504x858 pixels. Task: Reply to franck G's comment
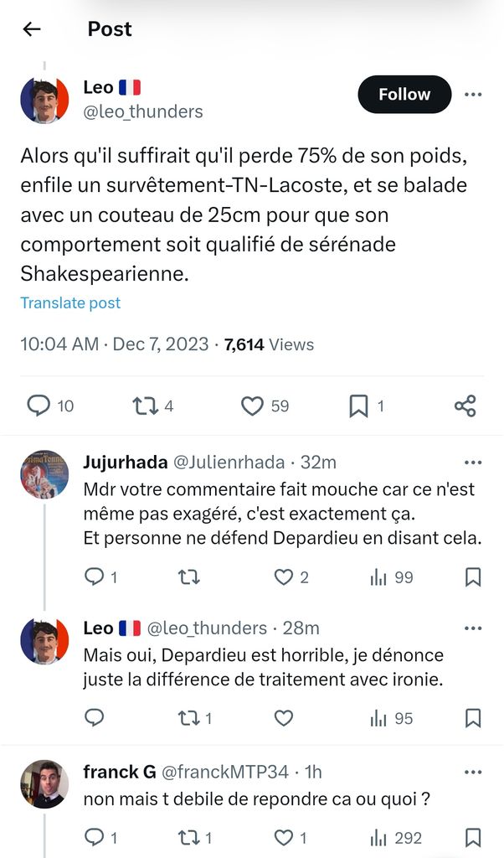click(x=95, y=837)
